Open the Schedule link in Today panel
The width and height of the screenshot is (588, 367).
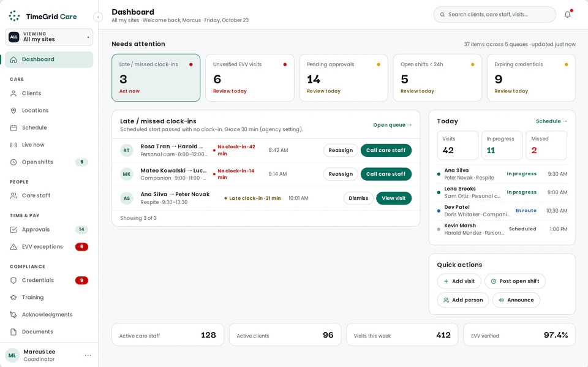point(551,121)
